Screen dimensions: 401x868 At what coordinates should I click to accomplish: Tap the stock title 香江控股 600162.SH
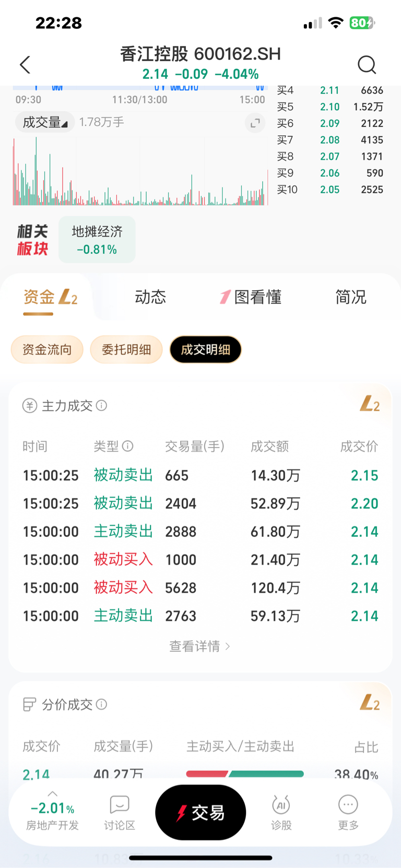click(x=200, y=54)
